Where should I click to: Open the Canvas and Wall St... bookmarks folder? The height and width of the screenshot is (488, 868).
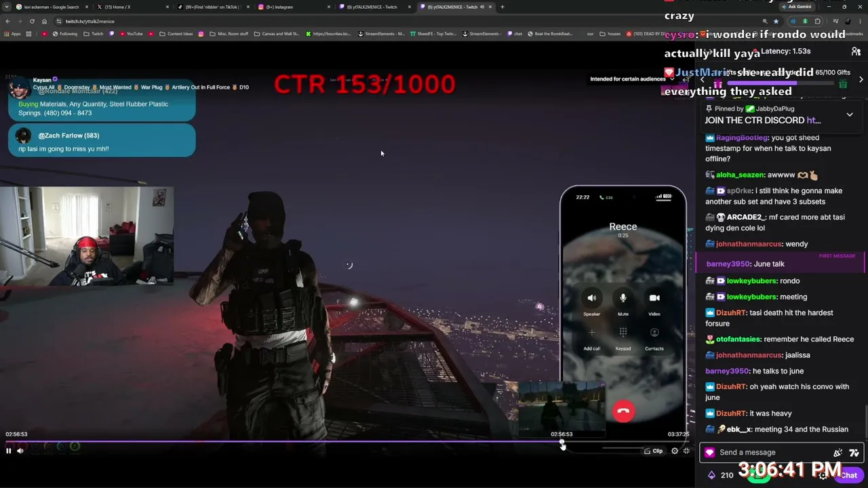(x=277, y=34)
